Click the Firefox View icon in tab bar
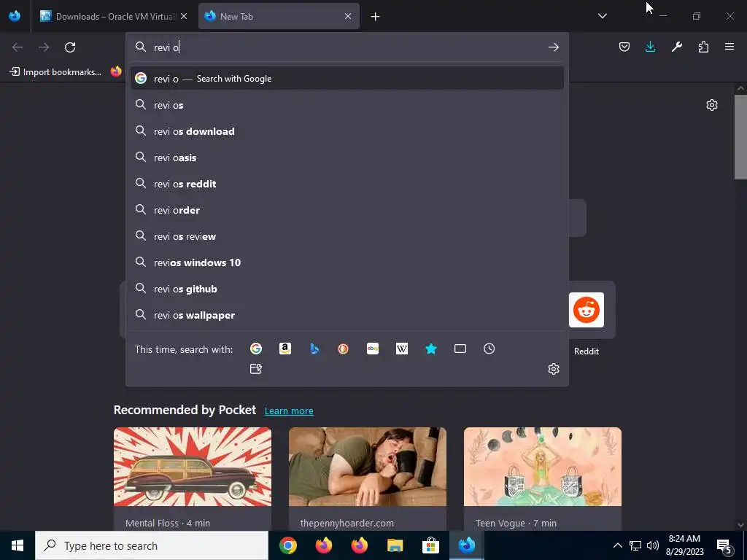 click(x=15, y=16)
